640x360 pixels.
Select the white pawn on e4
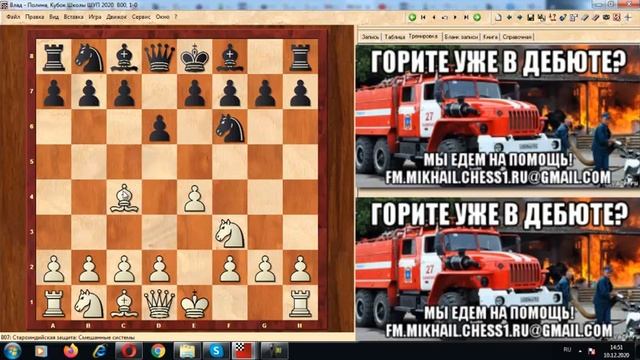[x=195, y=198]
